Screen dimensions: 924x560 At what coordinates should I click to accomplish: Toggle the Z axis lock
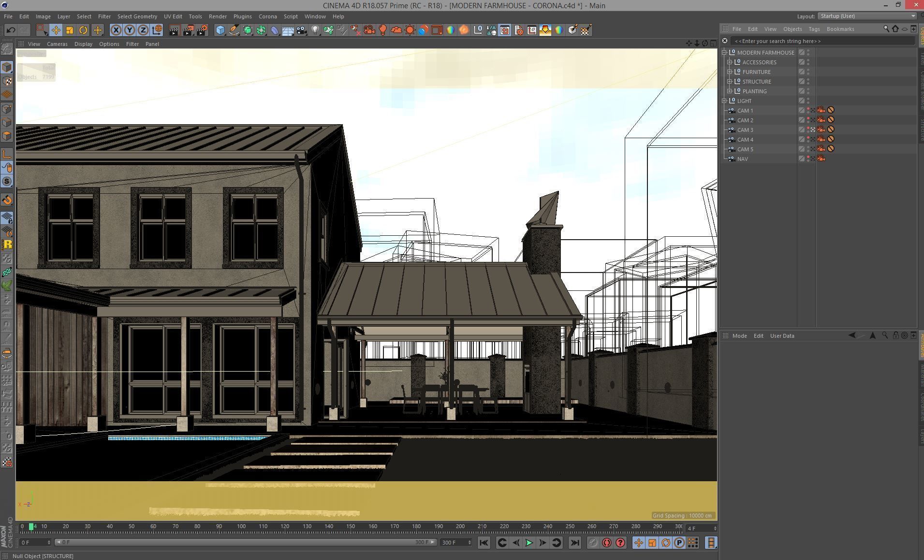point(143,30)
